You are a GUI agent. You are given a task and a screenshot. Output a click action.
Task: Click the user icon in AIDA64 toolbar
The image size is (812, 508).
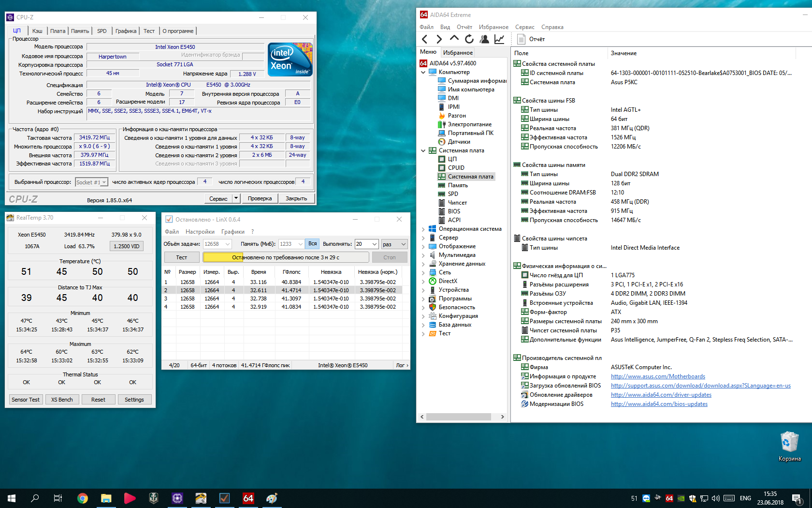(x=484, y=39)
